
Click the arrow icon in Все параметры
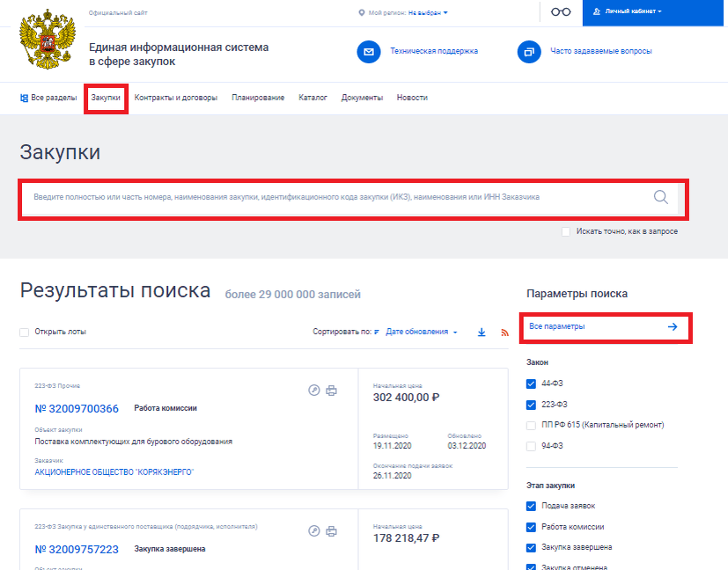(673, 326)
